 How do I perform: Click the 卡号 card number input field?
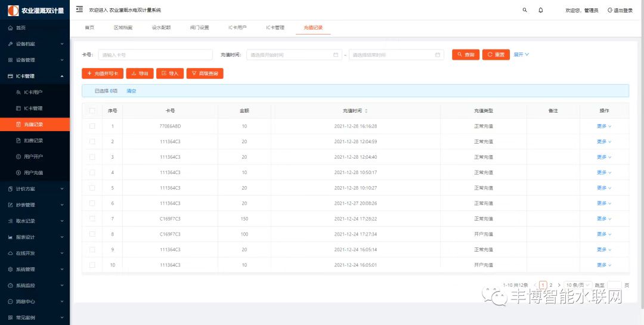coord(155,55)
